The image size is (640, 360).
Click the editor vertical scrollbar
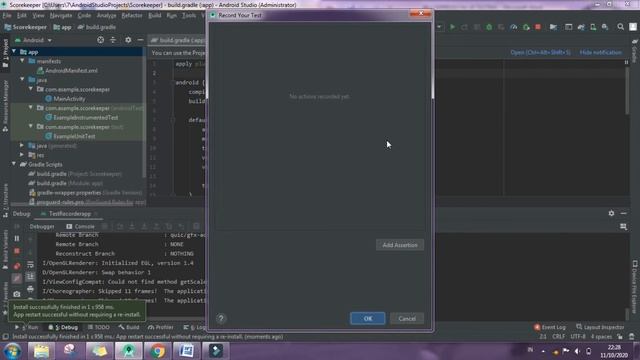(x=627, y=90)
